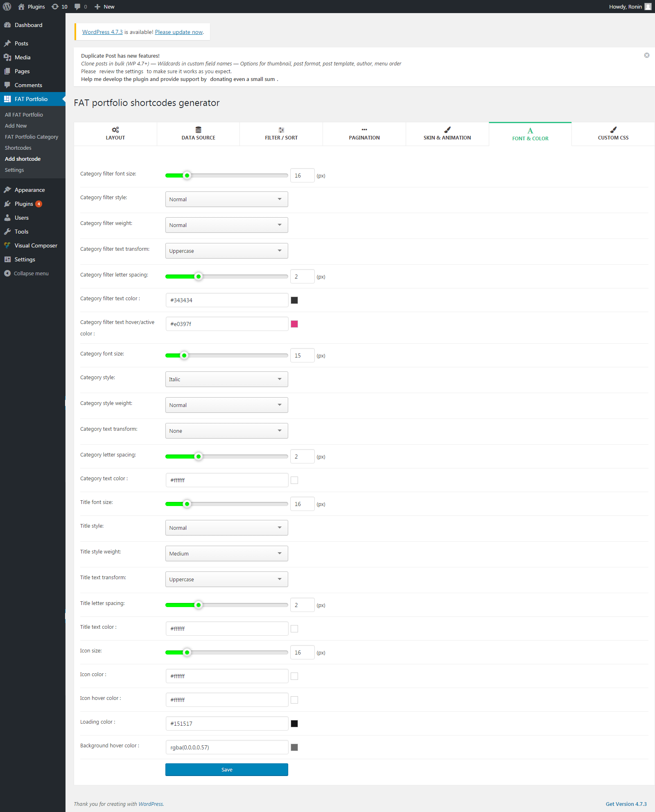Open the Plugins menu with 4 badge
The width and height of the screenshot is (655, 812).
pyautogui.click(x=24, y=204)
